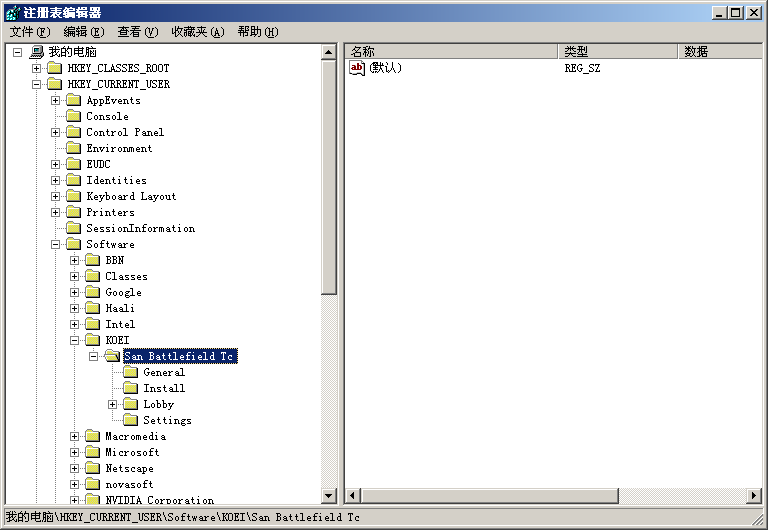Viewport: 768px width, 530px height.
Task: Select the Install folder icon
Action: (x=130, y=388)
